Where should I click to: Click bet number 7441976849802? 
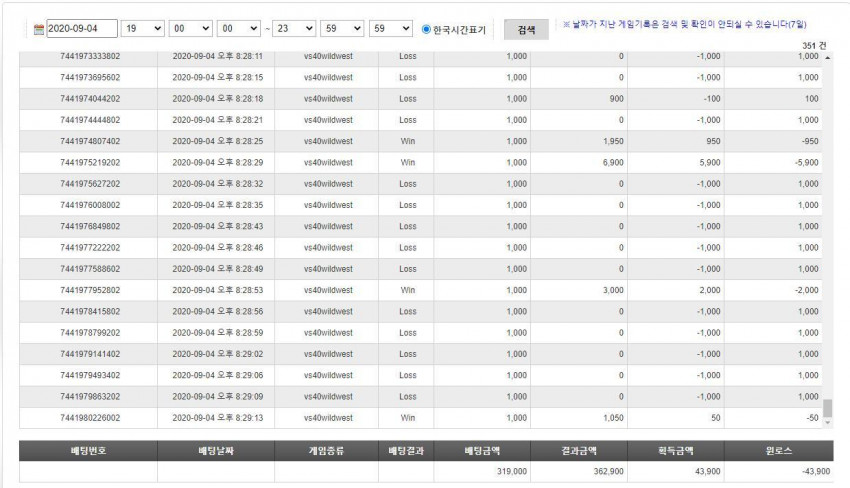point(90,226)
